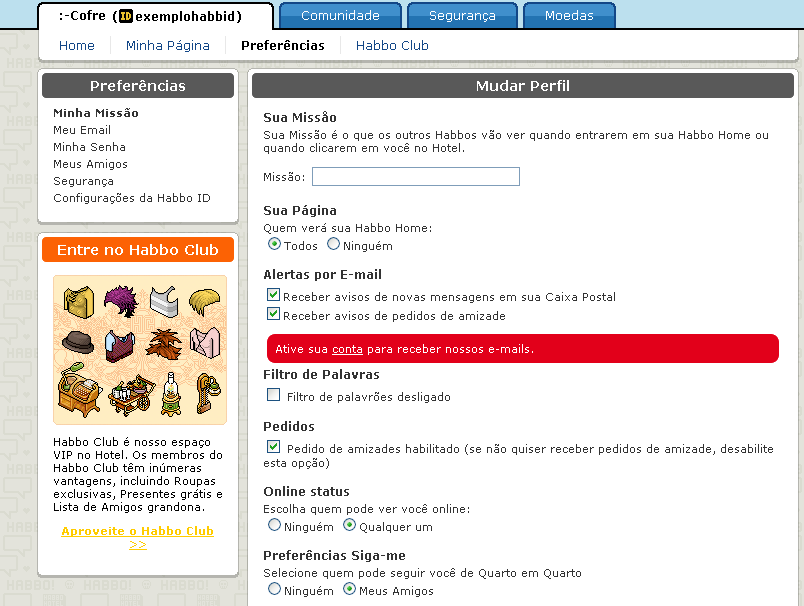Click the blonde hair icon
This screenshot has width=804, height=606.
point(204,302)
